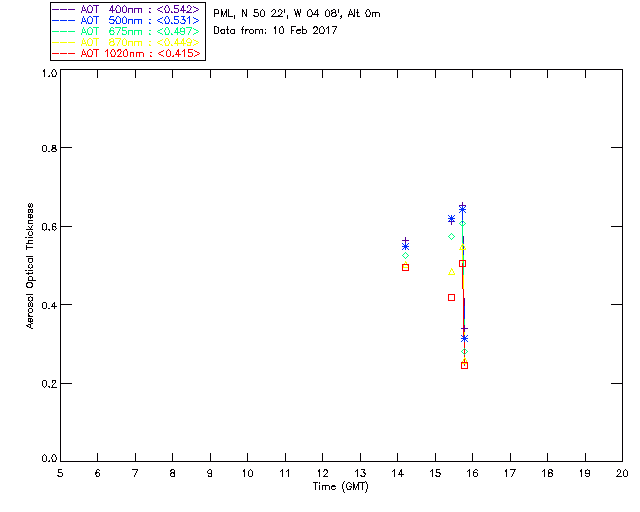The height and width of the screenshot is (512, 640).
Task: Select the purple plus marker near 0.34 AOT
Action: pyautogui.click(x=464, y=329)
